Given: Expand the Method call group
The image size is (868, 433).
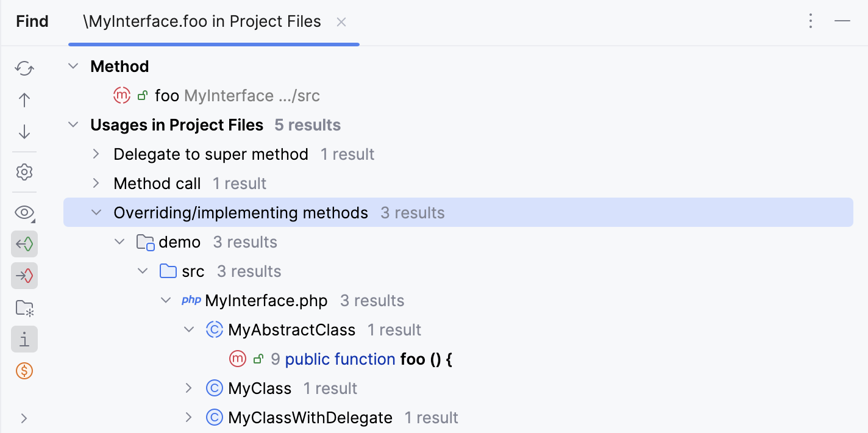Looking at the screenshot, I should [x=96, y=183].
